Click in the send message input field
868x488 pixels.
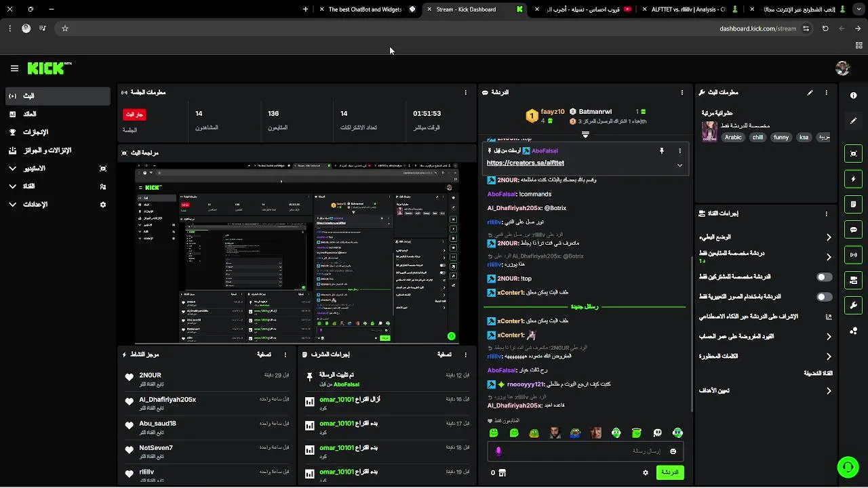(x=585, y=451)
